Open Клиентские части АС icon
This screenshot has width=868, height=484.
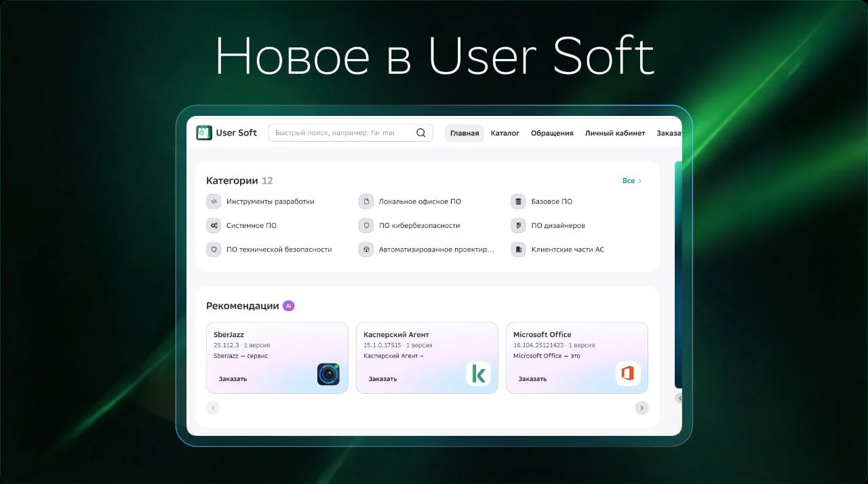coord(518,249)
